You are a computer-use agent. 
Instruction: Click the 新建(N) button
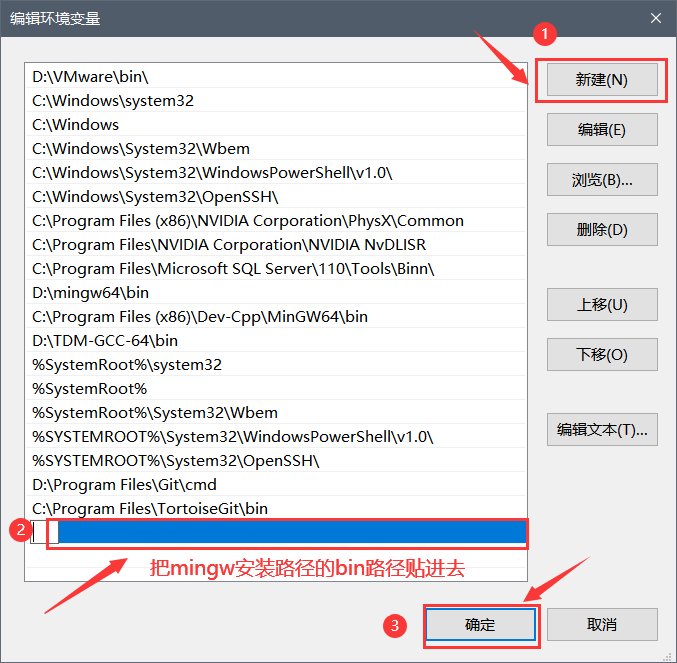point(602,80)
